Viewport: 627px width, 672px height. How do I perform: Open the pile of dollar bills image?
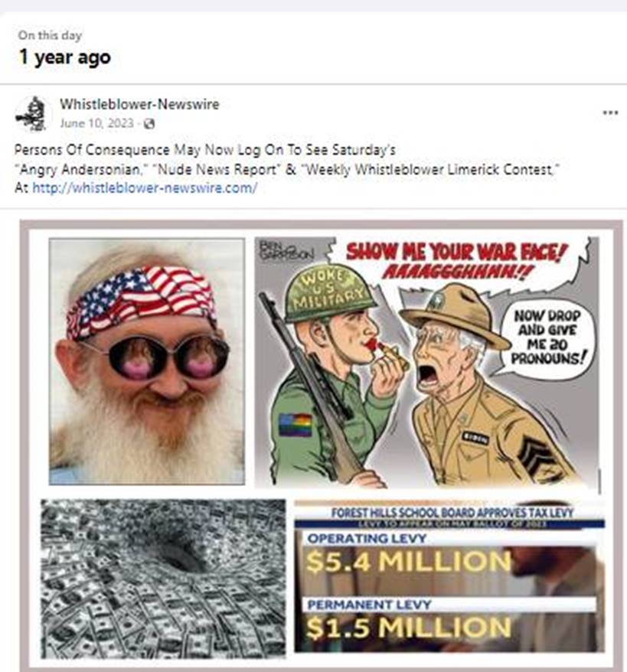click(163, 579)
